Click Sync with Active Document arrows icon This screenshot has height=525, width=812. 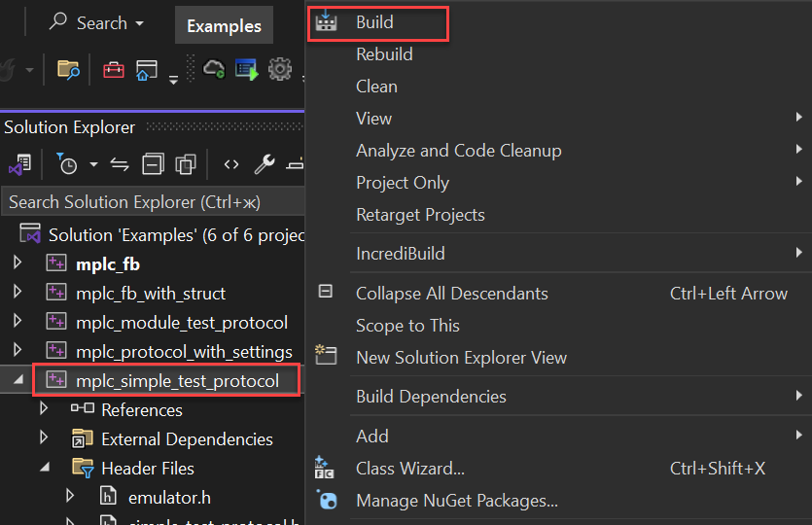120,164
